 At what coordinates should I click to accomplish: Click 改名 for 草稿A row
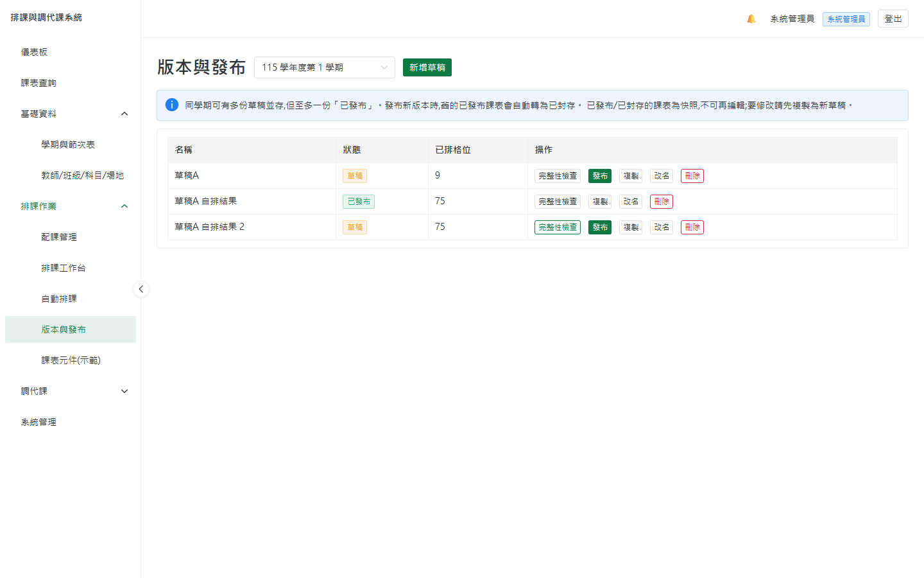pos(662,176)
